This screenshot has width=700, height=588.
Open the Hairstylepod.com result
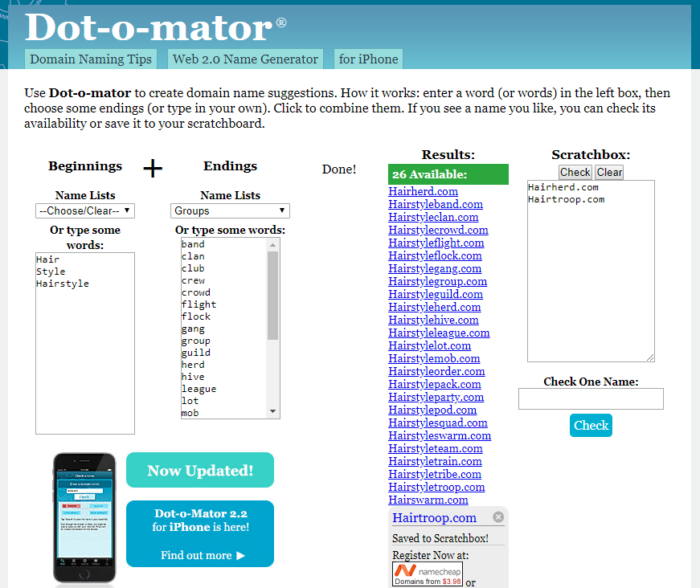point(432,410)
